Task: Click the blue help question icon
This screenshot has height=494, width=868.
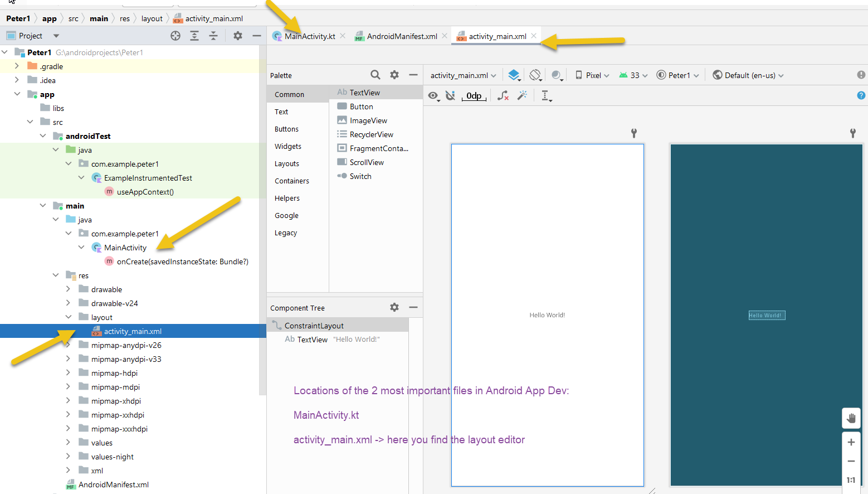Action: (x=861, y=95)
